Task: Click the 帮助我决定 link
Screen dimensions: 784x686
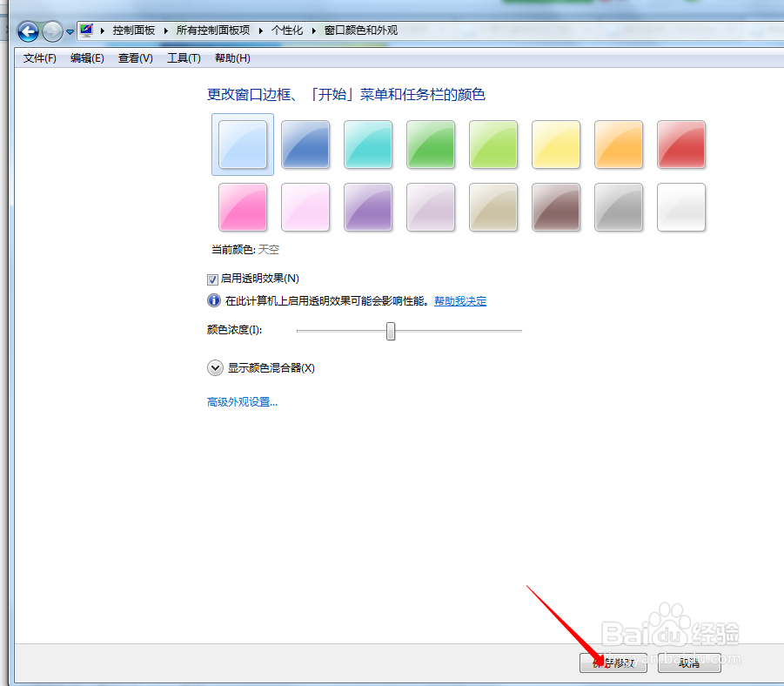Action: coord(462,300)
